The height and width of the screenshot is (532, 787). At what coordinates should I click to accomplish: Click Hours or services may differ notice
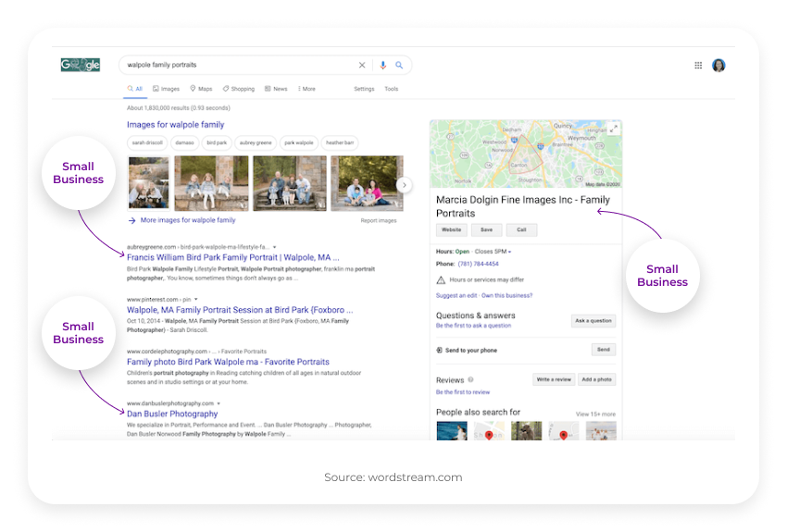(481, 279)
